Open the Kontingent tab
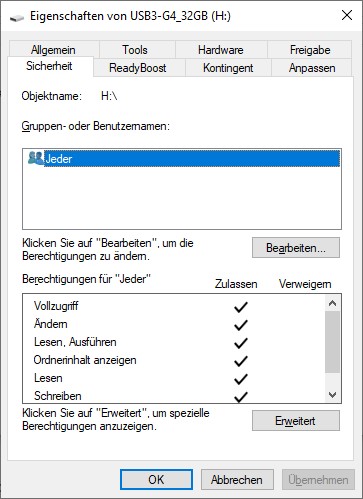The height and width of the screenshot is (499, 363). pos(228,68)
